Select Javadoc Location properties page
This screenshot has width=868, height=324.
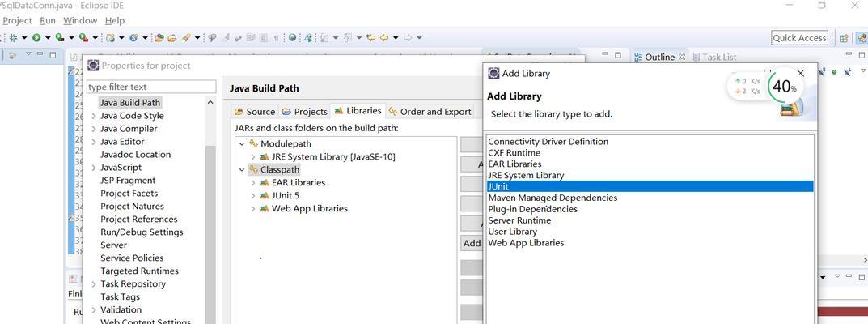(x=135, y=155)
